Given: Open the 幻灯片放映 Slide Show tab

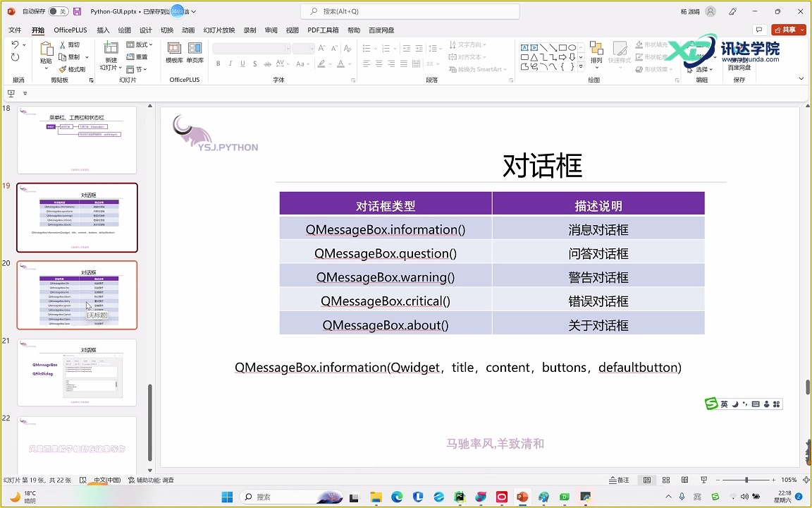Looking at the screenshot, I should 219,30.
